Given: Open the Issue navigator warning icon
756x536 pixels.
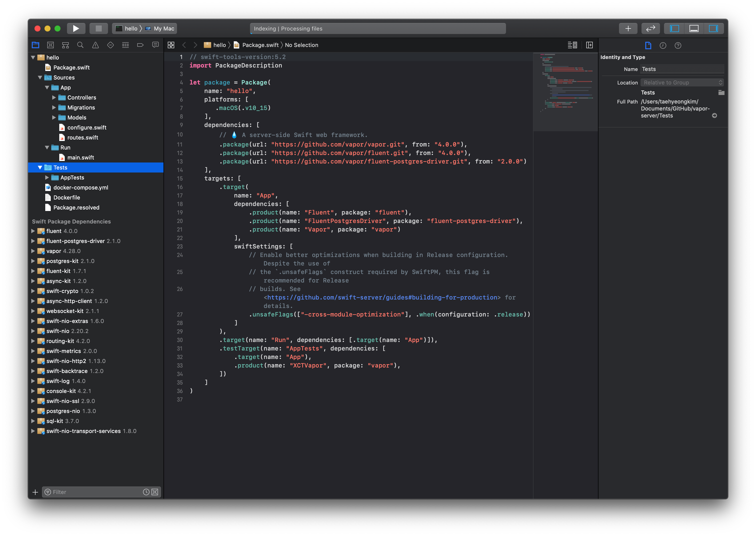Looking at the screenshot, I should tap(95, 45).
